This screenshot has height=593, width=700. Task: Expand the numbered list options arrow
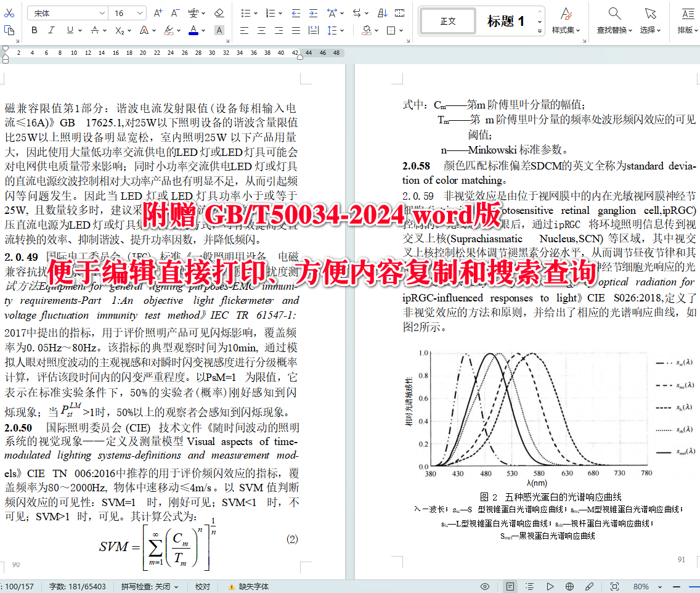[x=280, y=14]
